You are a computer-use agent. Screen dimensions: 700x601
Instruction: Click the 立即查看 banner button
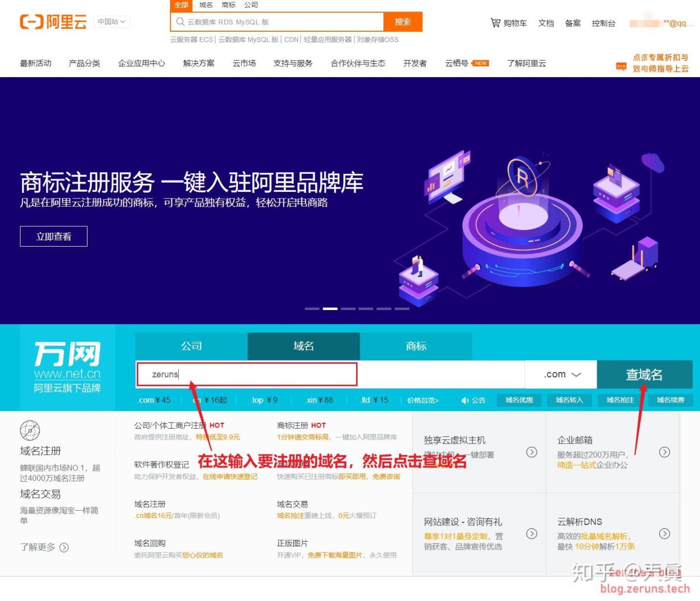54,236
